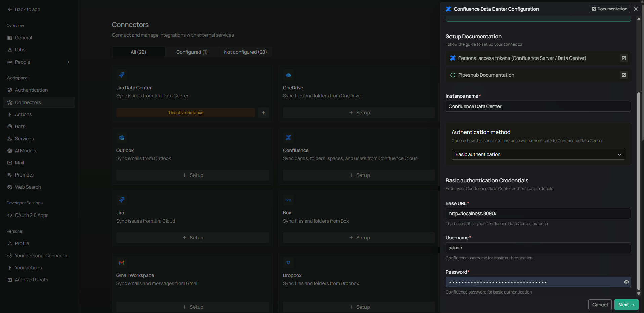
Task: Click the Archived Chats icon
Action: (10, 280)
